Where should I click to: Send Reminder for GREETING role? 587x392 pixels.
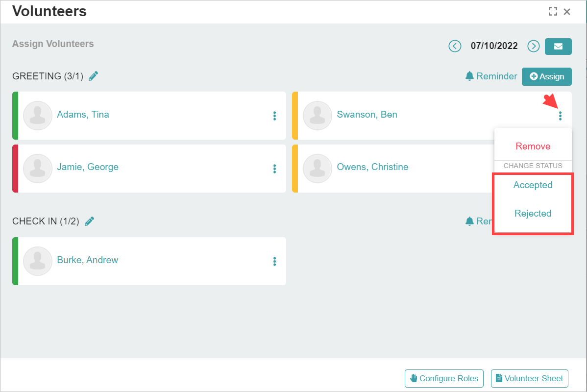(x=491, y=76)
